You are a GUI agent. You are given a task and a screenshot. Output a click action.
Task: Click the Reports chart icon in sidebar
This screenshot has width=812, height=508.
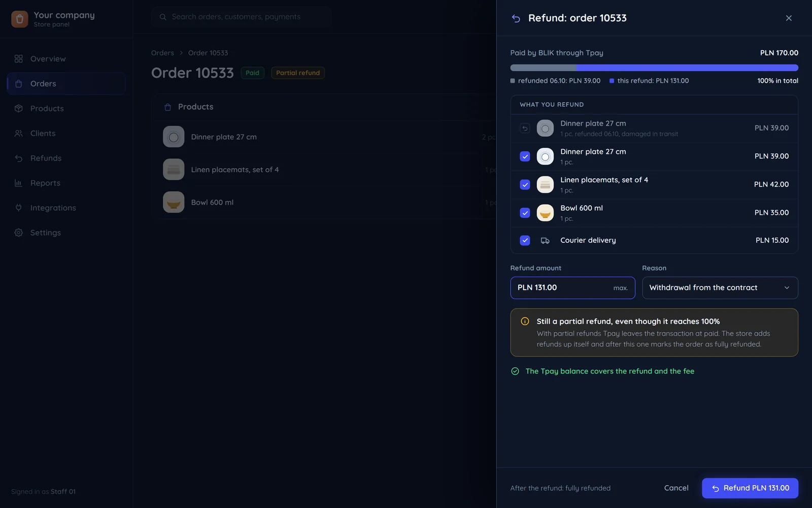19,183
